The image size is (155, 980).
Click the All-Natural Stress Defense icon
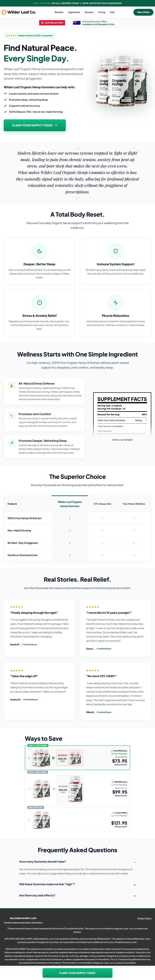12,386
